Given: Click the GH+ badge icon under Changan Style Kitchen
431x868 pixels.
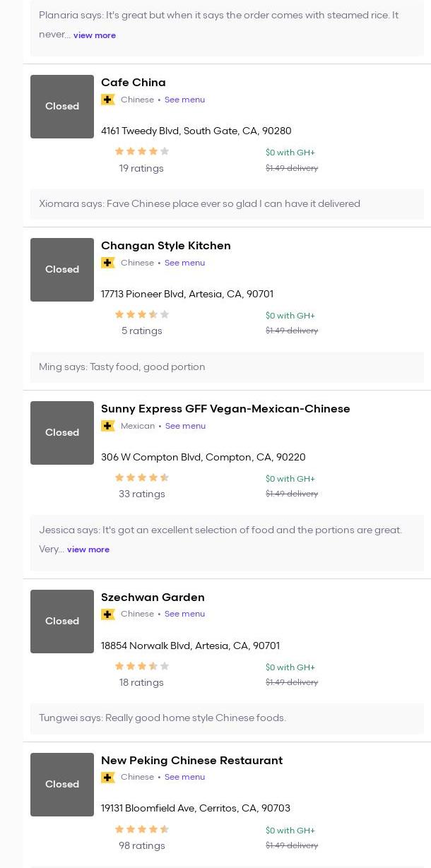Looking at the screenshot, I should (x=108, y=263).
